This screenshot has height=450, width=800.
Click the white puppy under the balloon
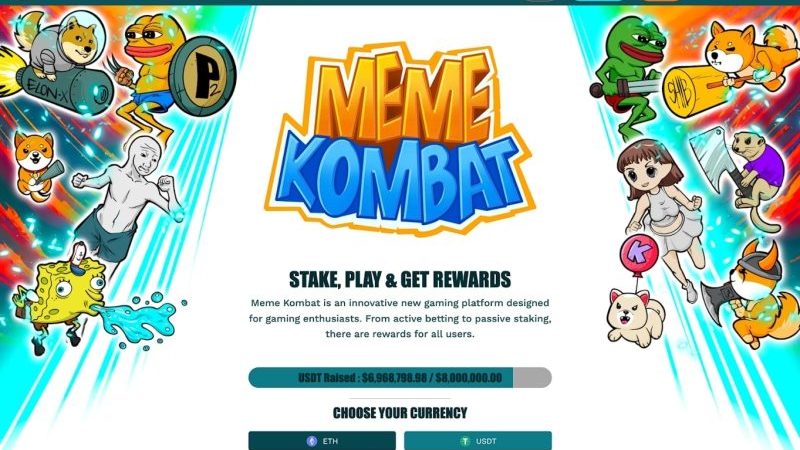tap(635, 316)
